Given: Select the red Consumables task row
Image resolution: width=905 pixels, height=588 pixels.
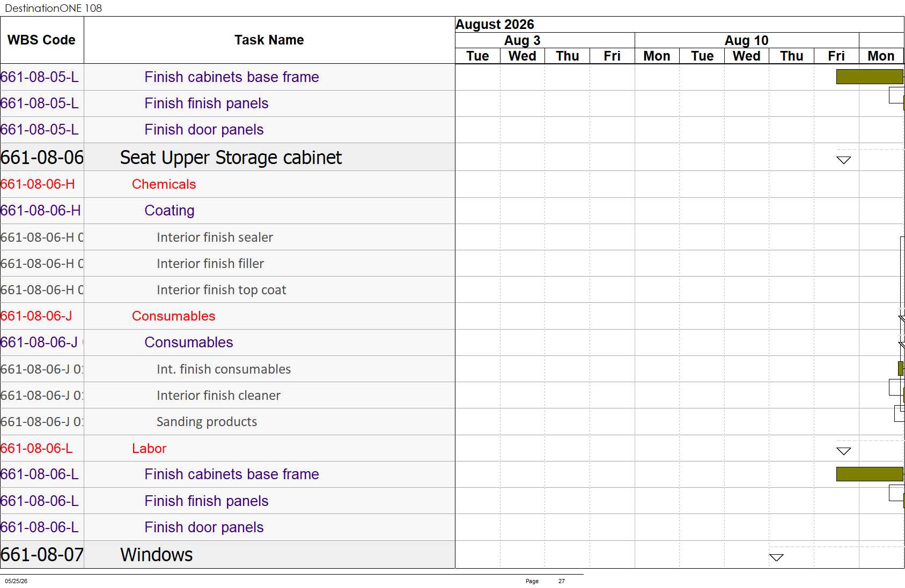Looking at the screenshot, I should 173,316.
